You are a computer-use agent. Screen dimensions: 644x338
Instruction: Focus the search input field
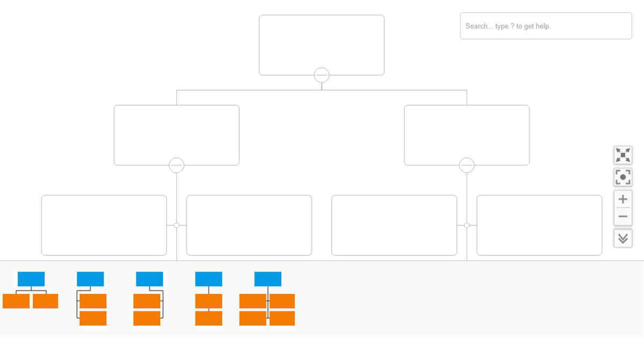546,26
